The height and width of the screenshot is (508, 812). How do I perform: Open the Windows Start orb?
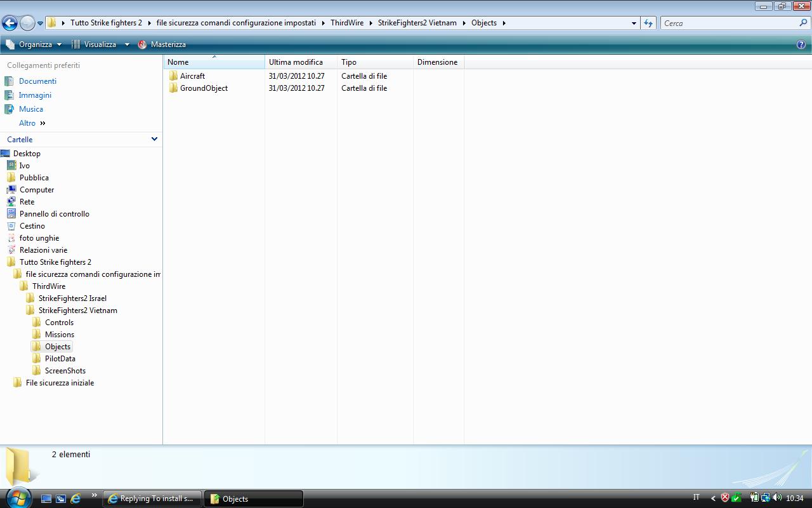pyautogui.click(x=17, y=497)
